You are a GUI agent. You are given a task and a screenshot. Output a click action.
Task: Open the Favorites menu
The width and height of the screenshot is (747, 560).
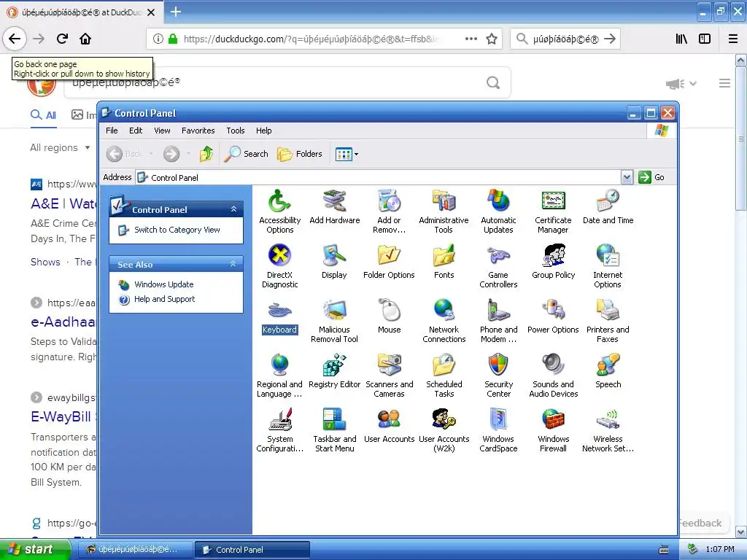(x=198, y=131)
